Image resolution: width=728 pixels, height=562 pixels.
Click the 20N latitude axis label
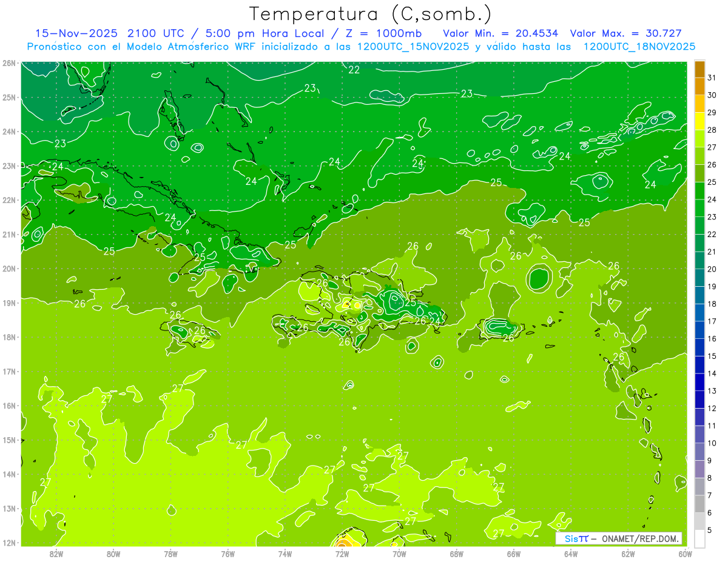pyautogui.click(x=8, y=269)
